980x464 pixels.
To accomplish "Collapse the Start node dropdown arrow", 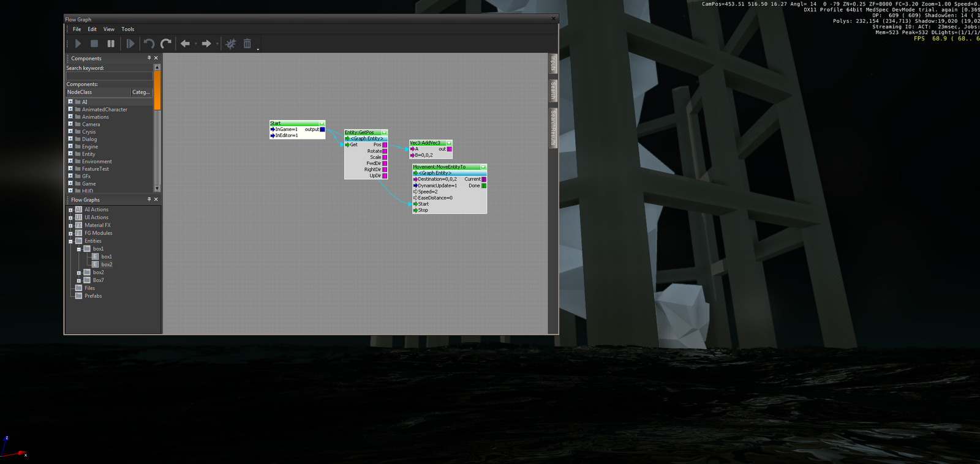I will (322, 124).
